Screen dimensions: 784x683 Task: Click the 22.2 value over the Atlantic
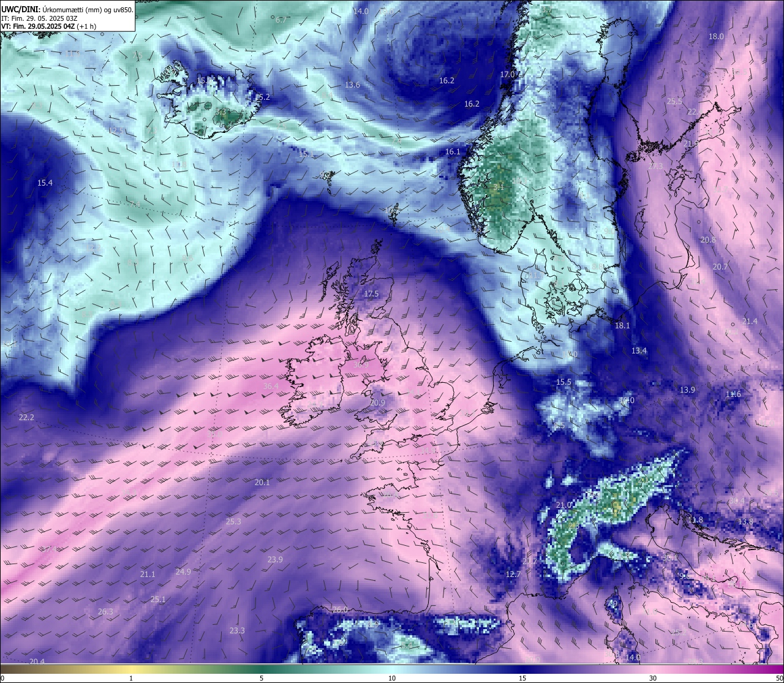[x=26, y=418]
